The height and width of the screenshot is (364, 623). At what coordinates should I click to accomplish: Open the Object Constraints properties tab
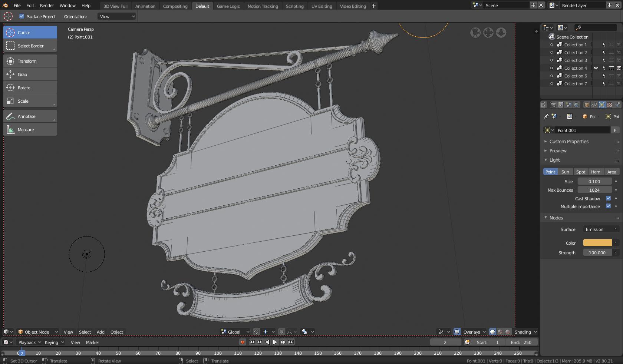click(594, 105)
